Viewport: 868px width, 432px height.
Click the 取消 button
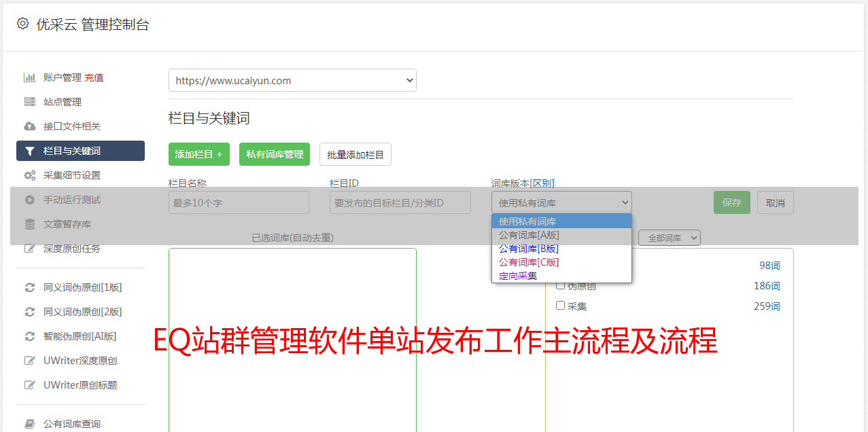(776, 202)
